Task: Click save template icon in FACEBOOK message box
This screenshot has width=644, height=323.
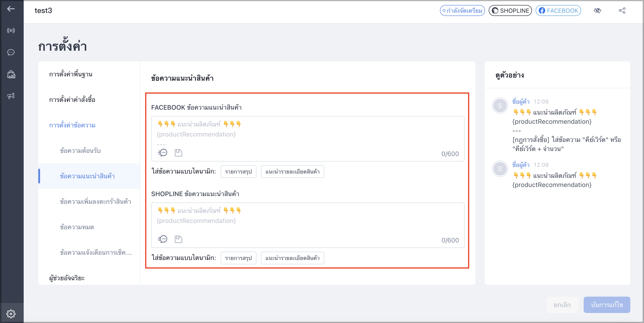Action: tap(178, 153)
